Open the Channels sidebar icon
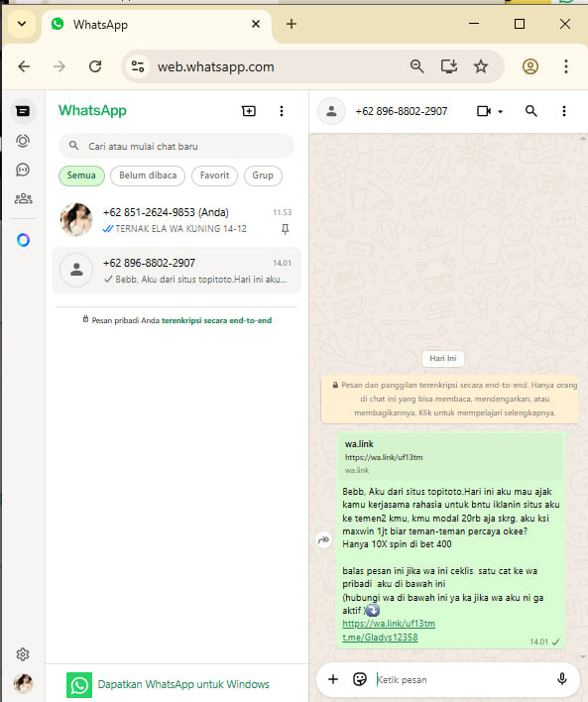 coord(23,170)
